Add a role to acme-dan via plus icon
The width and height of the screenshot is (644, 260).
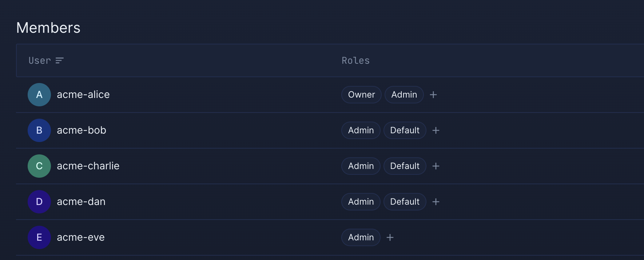pos(436,201)
